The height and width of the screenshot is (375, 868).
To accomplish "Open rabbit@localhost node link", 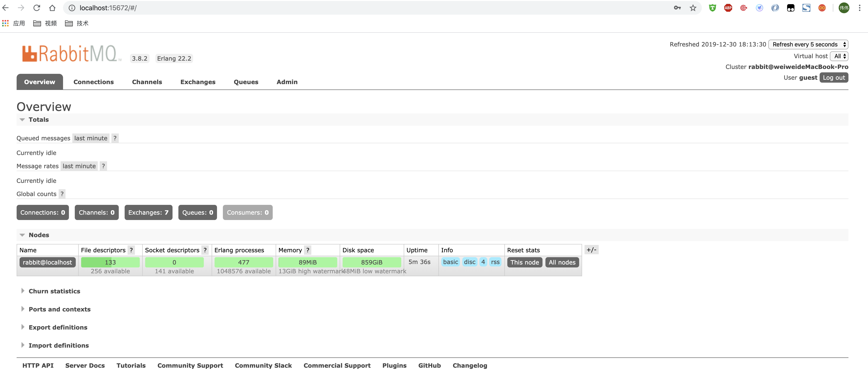I will [47, 262].
